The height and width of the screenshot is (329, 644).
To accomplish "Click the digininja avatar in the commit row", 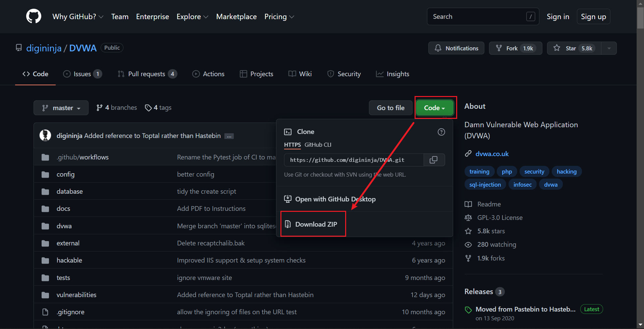I will [x=45, y=135].
